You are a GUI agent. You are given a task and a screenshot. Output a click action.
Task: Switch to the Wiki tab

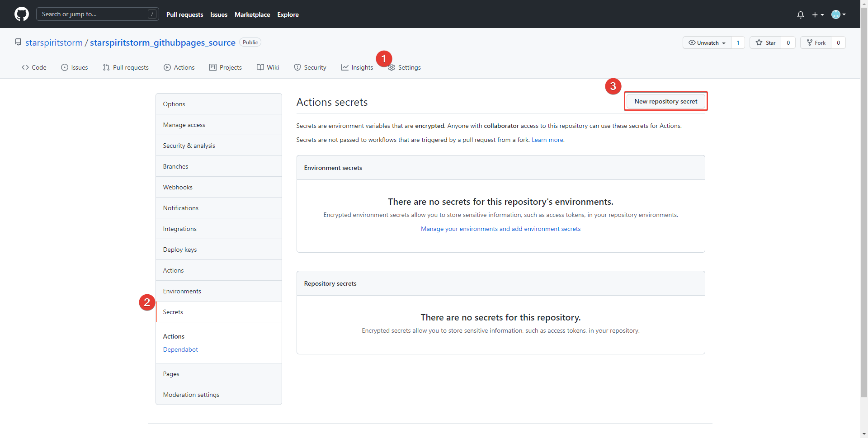click(x=268, y=67)
